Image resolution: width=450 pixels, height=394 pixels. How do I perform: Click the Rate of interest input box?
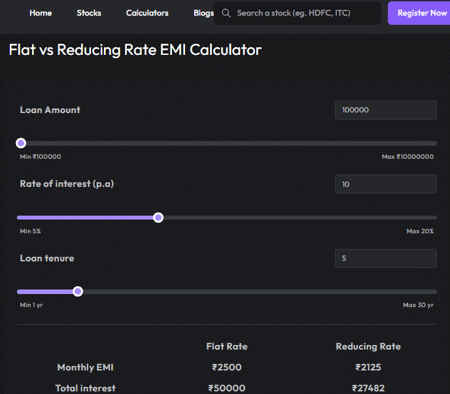(x=386, y=184)
